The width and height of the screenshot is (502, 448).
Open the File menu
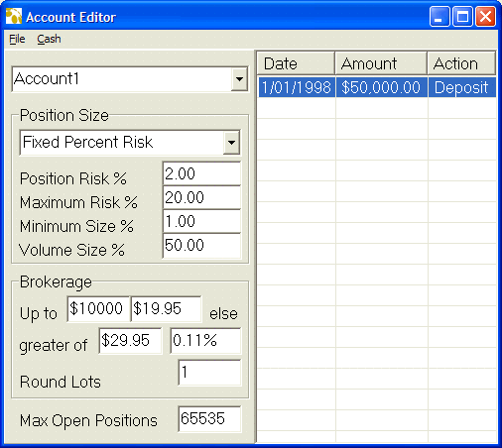(x=17, y=39)
